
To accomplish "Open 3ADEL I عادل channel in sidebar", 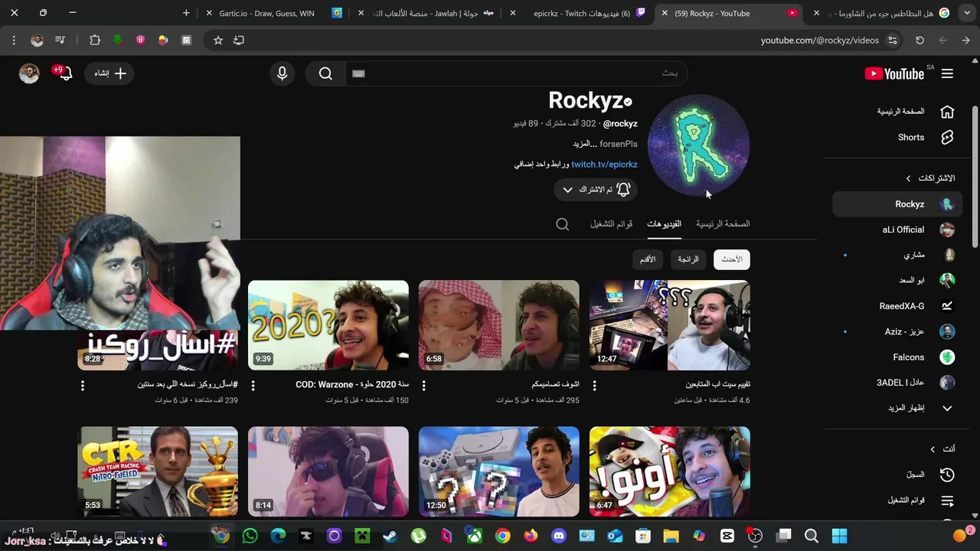I will [x=897, y=383].
